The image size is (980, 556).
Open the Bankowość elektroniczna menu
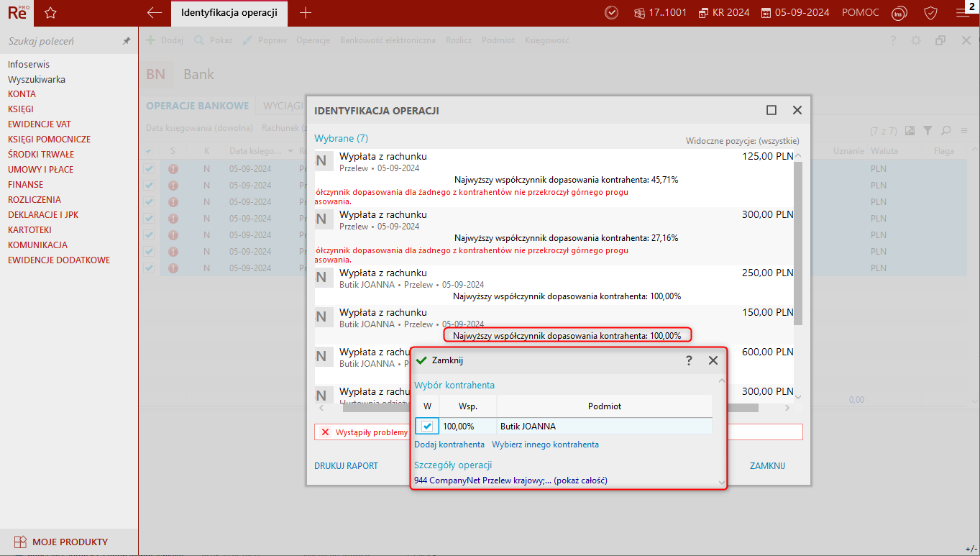388,40
